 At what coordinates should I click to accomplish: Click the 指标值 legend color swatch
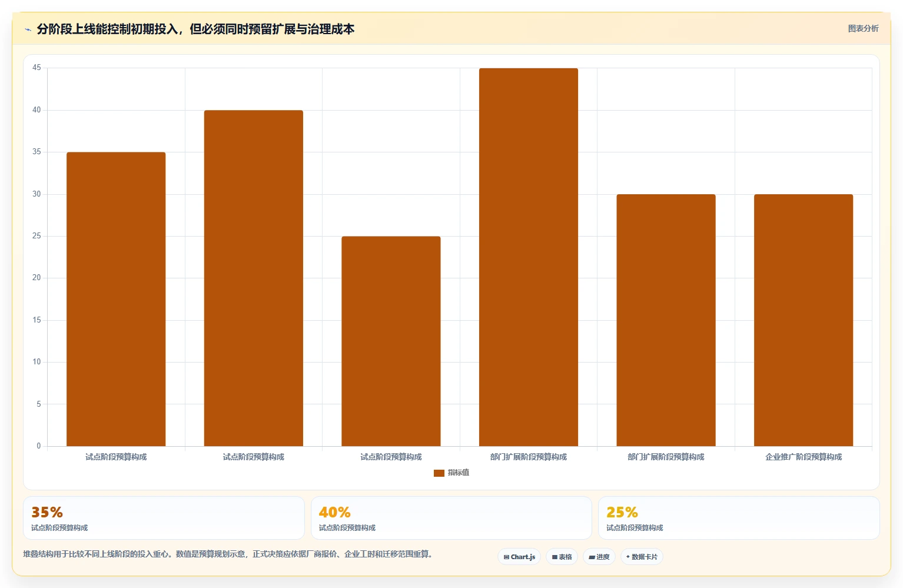tap(439, 473)
